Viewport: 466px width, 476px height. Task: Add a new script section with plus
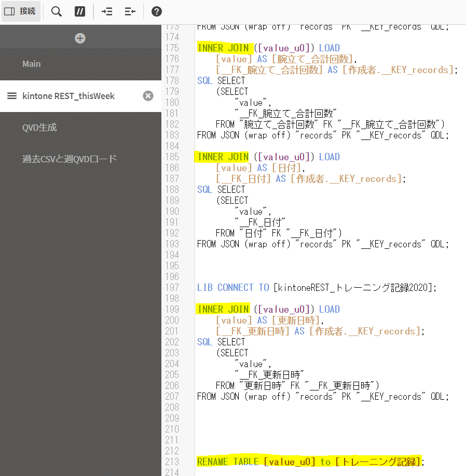[80, 38]
